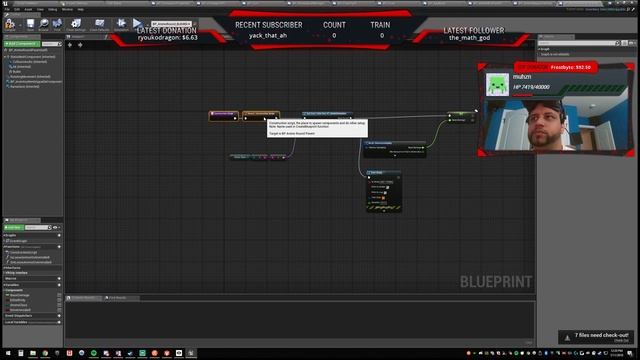640x360 pixels.
Task: Add a new macro with Macros plus
Action: [59, 278]
